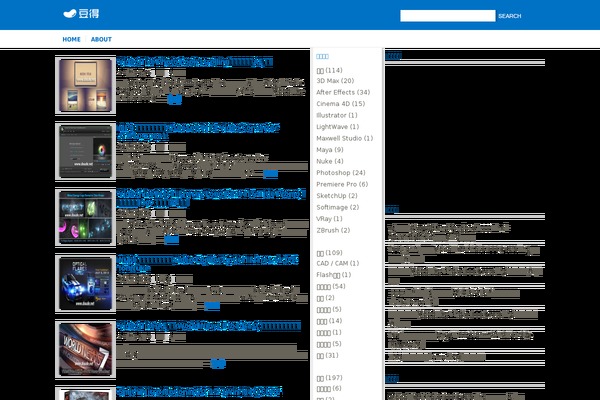Screen dimensions: 600x400
Task: Open the VRay (1) category
Action: 329,219
